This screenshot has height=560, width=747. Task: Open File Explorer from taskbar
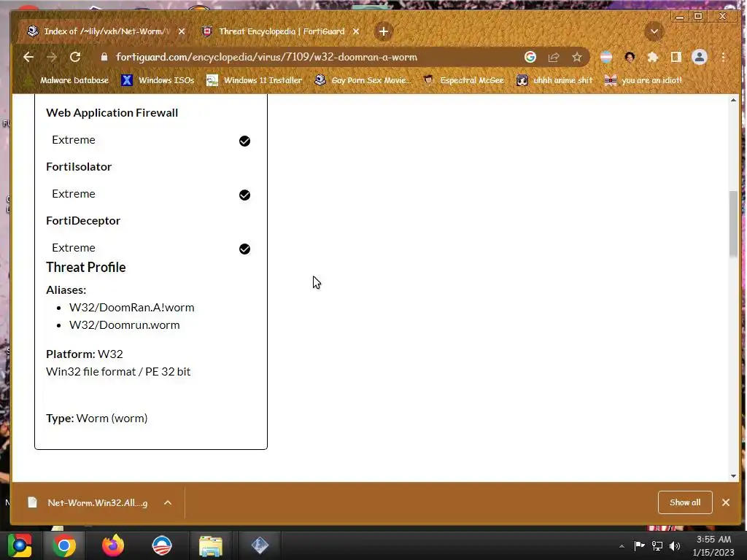[211, 545]
